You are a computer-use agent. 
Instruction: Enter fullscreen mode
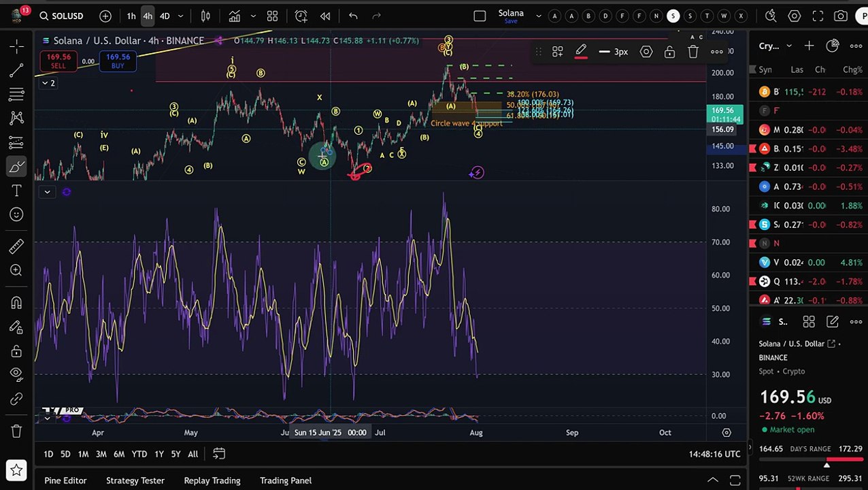(818, 16)
